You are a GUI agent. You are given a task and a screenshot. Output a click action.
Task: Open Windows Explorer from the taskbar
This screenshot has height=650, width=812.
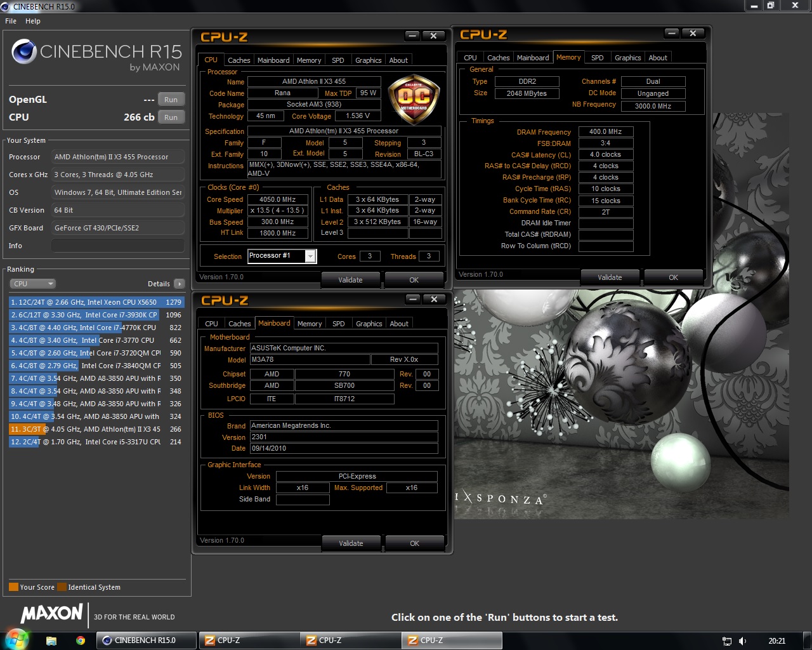(51, 640)
